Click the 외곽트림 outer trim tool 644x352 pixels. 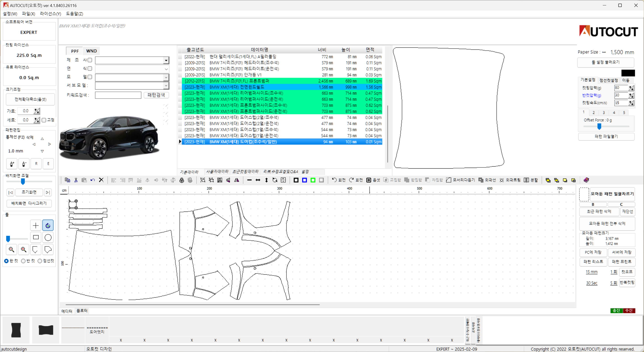pos(510,180)
